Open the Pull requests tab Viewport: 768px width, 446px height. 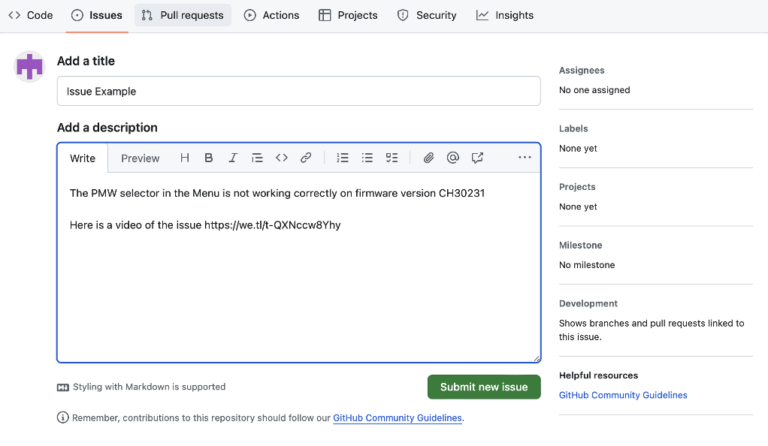pos(183,15)
